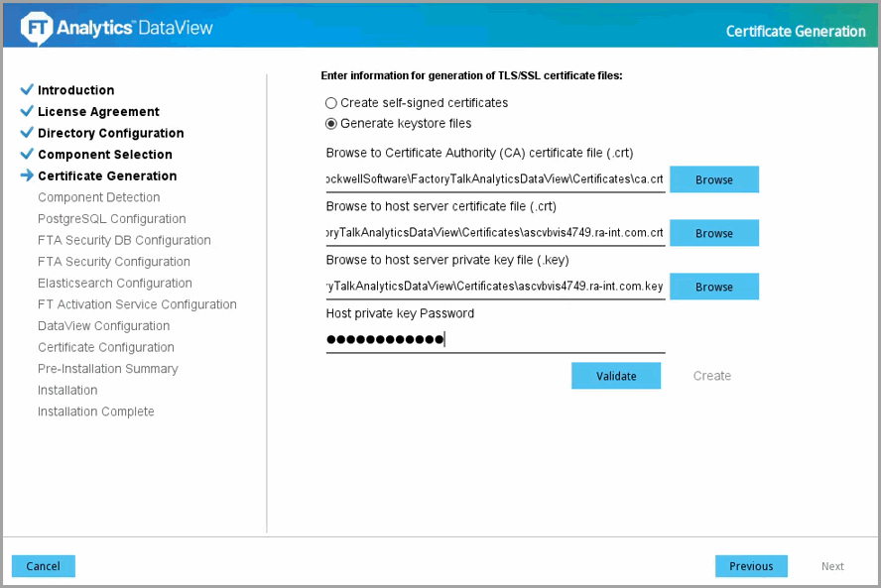This screenshot has height=588, width=881.
Task: Go back with the Previous button
Action: tap(750, 566)
